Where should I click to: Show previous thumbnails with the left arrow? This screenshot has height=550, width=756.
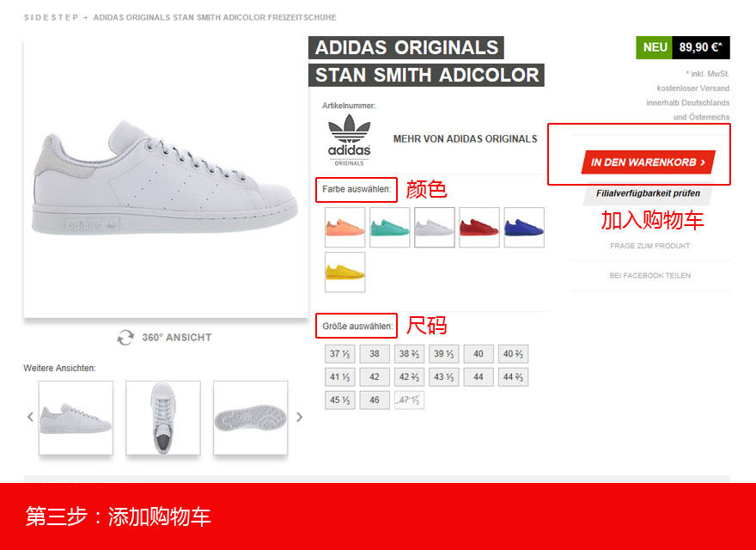click(30, 417)
